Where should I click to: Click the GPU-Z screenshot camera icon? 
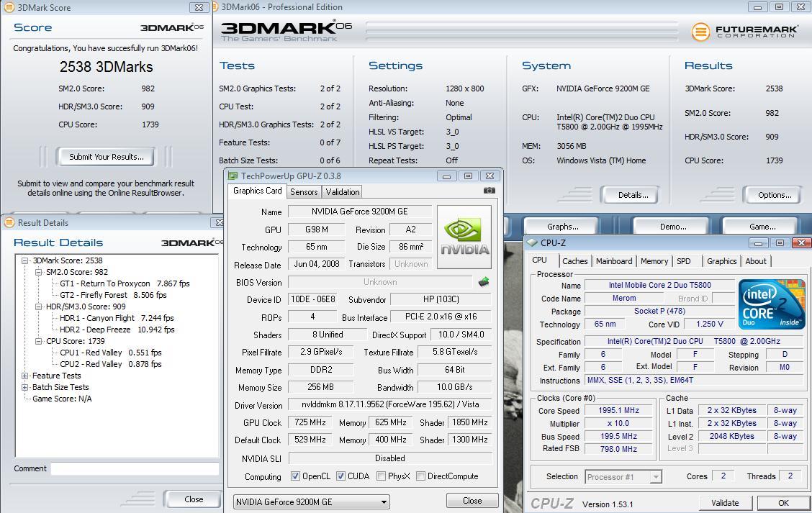point(489,191)
